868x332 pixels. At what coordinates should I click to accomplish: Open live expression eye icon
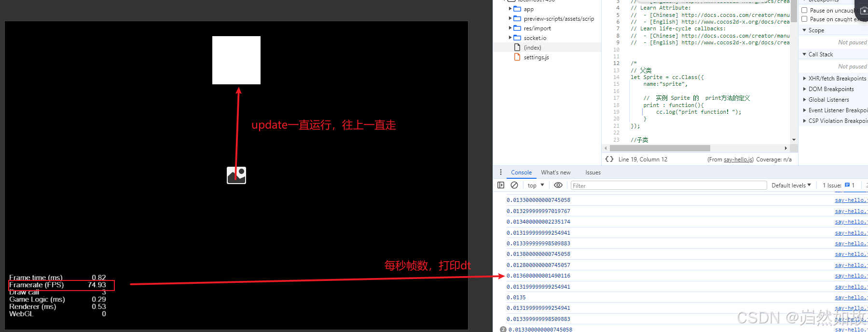[x=558, y=185]
